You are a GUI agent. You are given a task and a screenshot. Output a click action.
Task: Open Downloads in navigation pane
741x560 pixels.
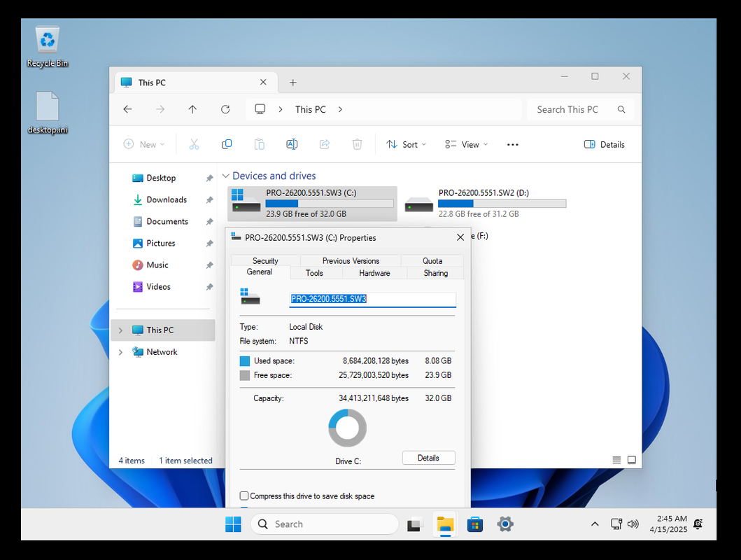(x=167, y=200)
